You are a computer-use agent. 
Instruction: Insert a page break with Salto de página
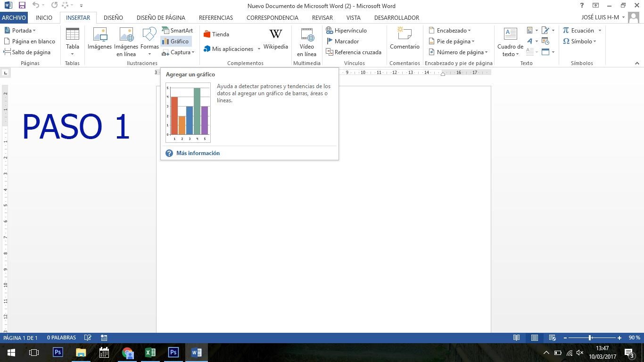tap(27, 52)
